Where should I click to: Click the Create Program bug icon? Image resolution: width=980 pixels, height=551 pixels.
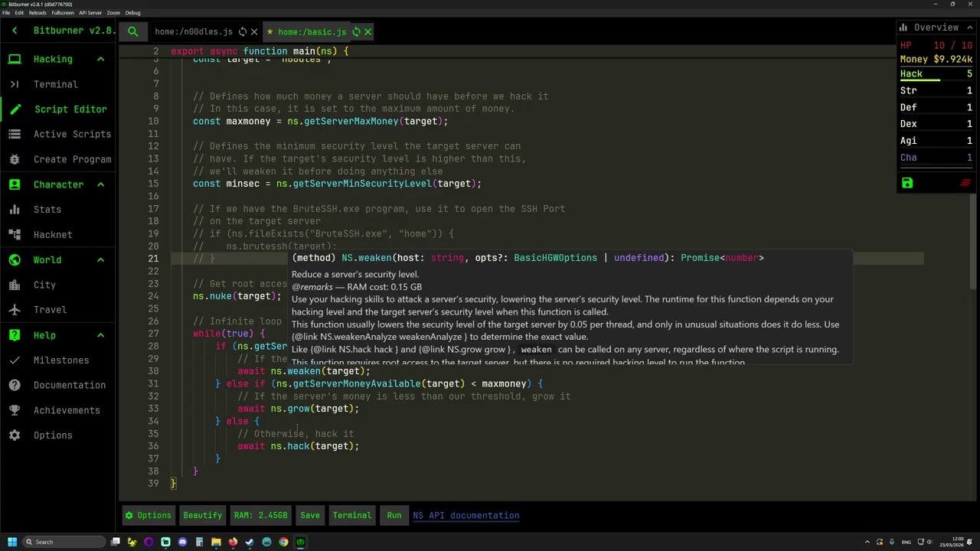(x=15, y=159)
